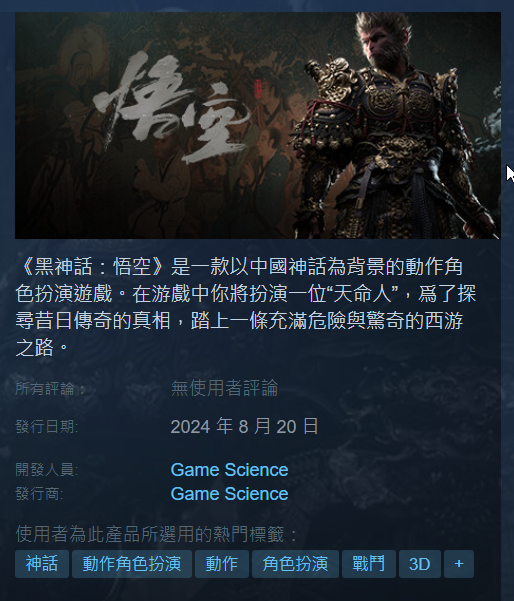Click the popular tags heading text
Viewport: 514px width, 601px height.
(157, 534)
